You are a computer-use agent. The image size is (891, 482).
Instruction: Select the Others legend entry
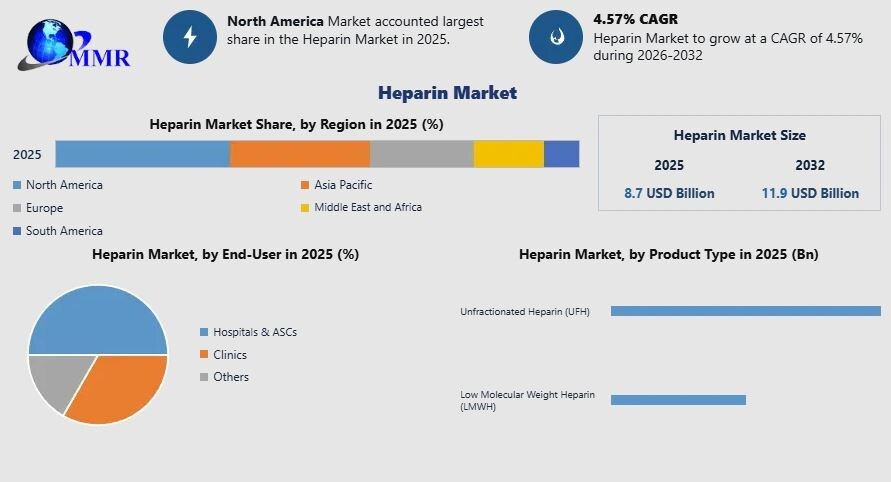[x=230, y=377]
